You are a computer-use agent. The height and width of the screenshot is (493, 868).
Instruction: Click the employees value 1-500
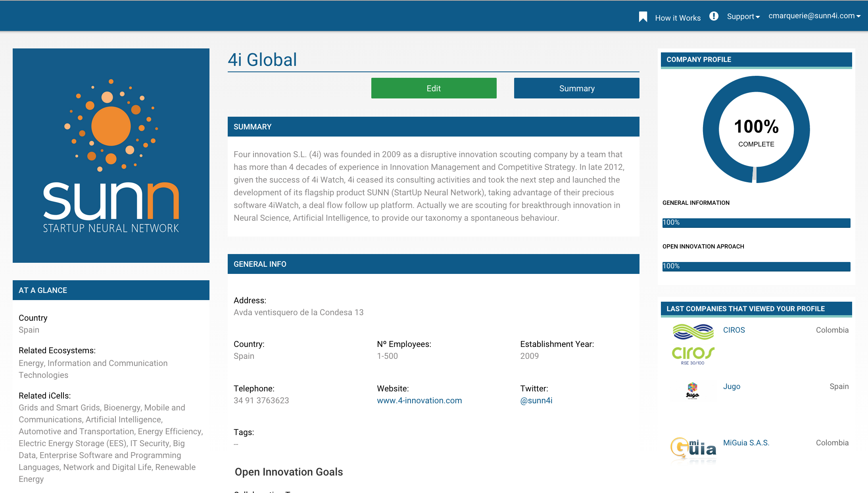coord(387,356)
